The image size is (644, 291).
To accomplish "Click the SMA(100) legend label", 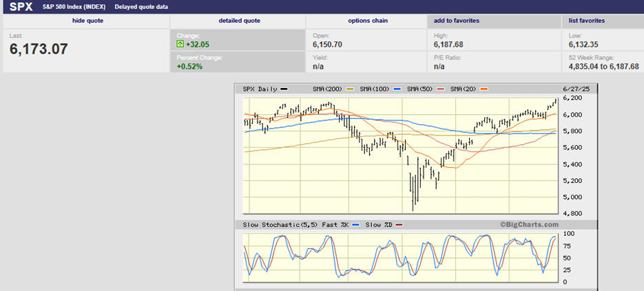I will 374,89.
